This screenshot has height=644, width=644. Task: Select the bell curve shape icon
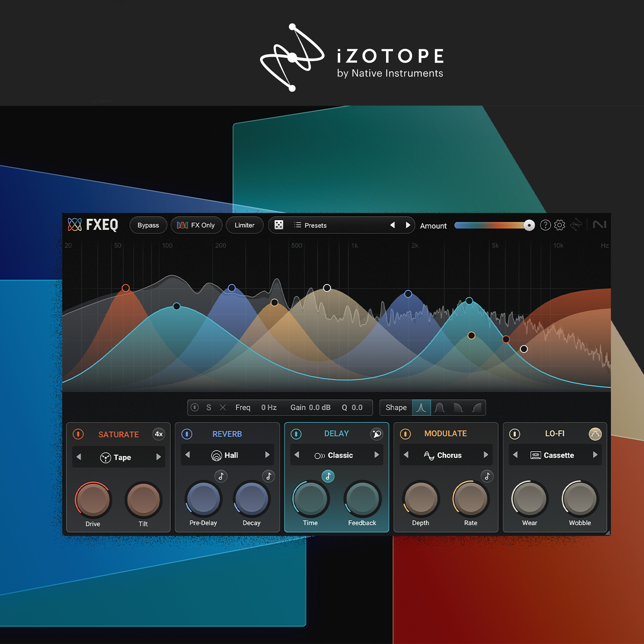[x=439, y=407]
